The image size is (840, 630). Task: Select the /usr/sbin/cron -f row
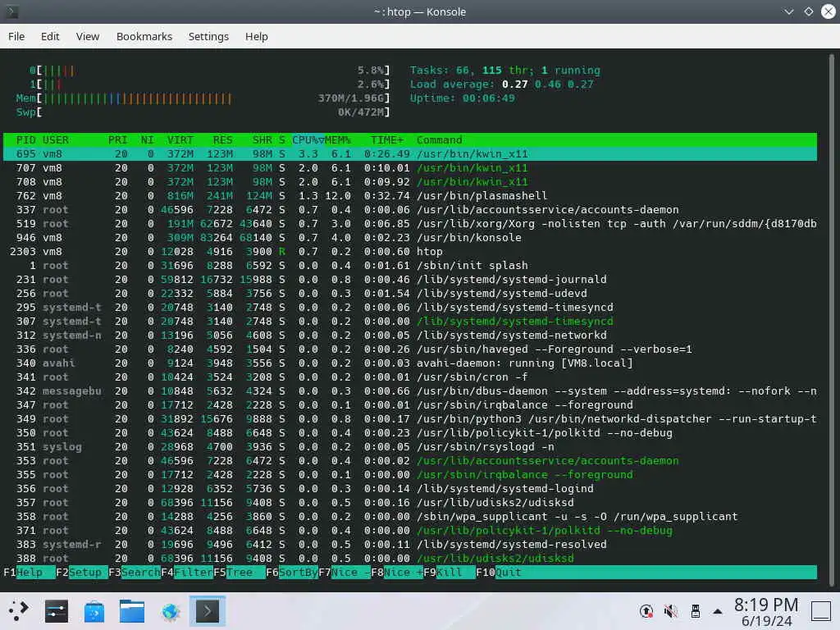click(410, 377)
